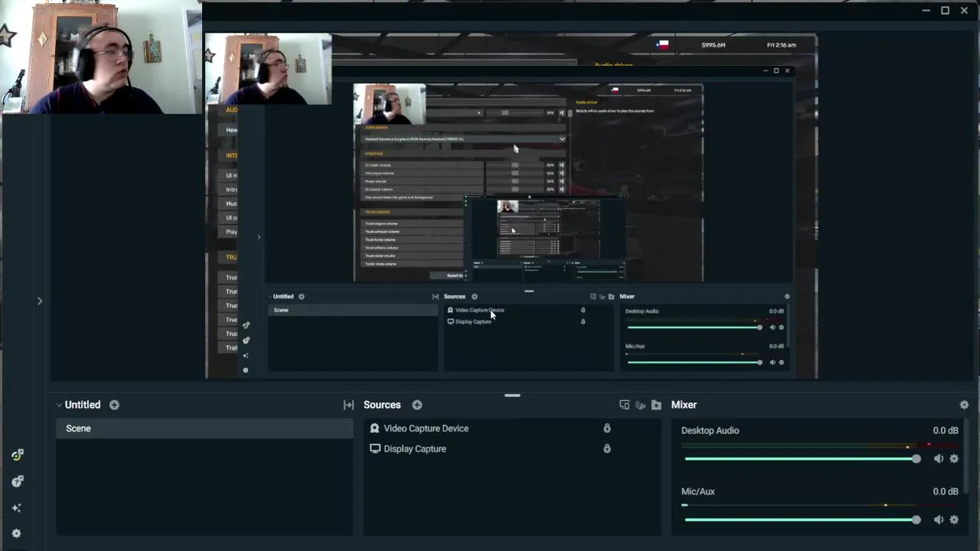Open the transitions icon in the mirrored preview
This screenshot has height=551, width=980.
(435, 296)
